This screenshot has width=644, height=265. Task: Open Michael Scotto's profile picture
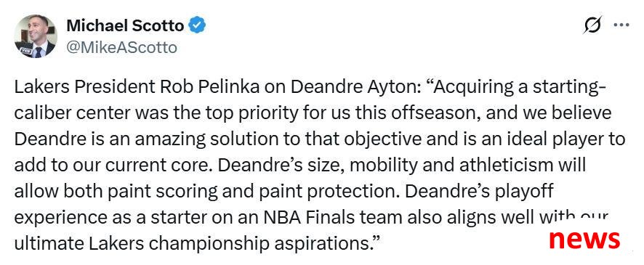[36, 36]
